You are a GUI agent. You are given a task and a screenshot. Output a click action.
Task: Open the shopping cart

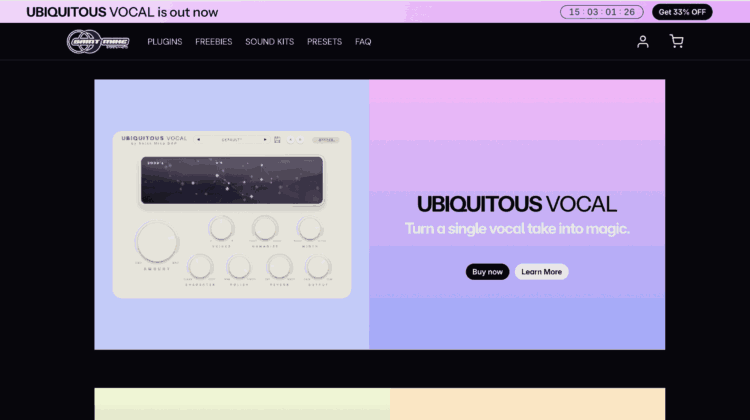coord(677,42)
